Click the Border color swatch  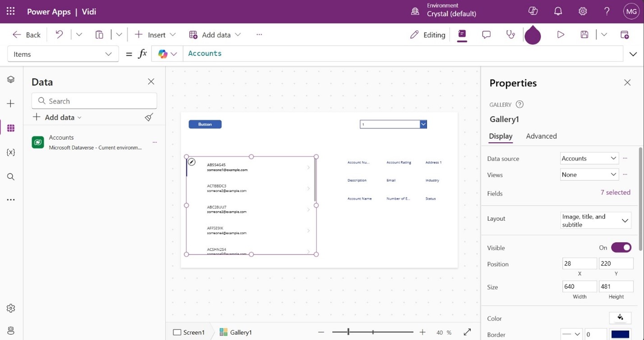point(620,334)
